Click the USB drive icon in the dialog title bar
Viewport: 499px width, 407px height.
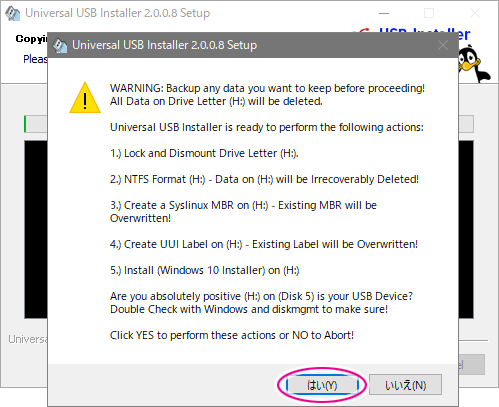click(x=60, y=45)
